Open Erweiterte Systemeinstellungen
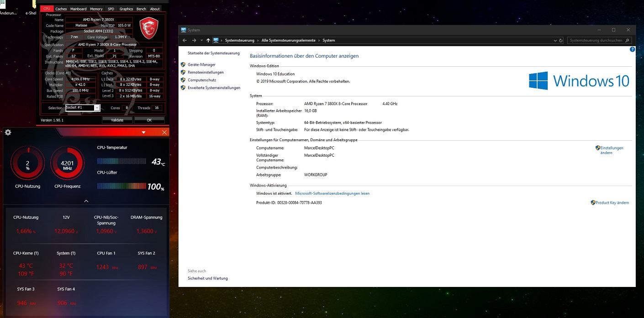The image size is (644, 318). 214,88
